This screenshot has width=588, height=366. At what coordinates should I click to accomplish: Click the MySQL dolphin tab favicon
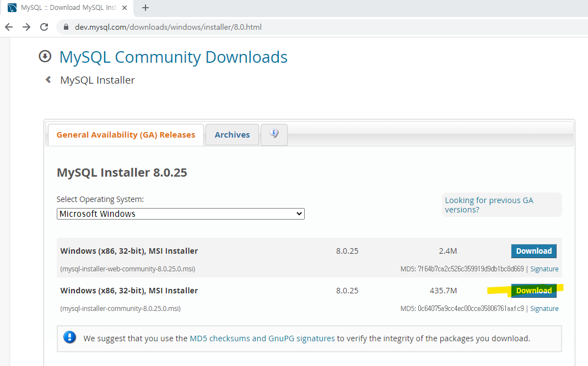[x=12, y=8]
